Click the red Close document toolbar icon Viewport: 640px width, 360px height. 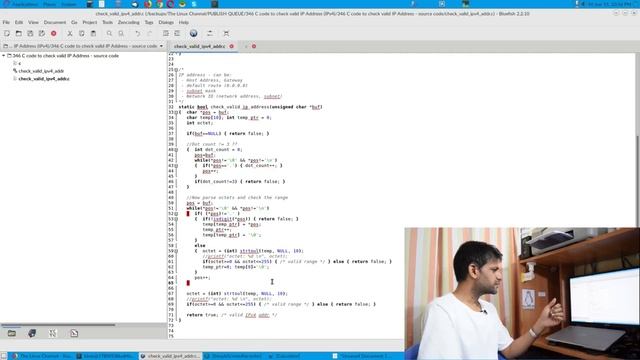[53, 33]
